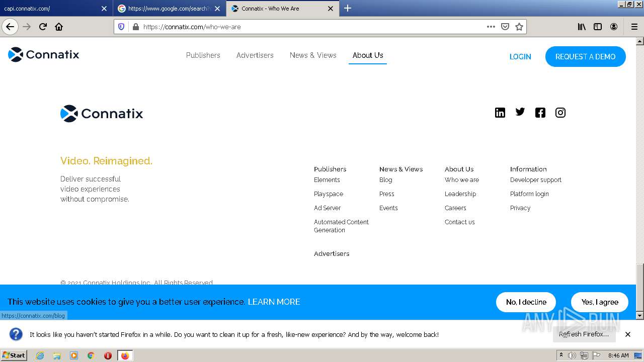Open the Facebook social icon

[540, 113]
